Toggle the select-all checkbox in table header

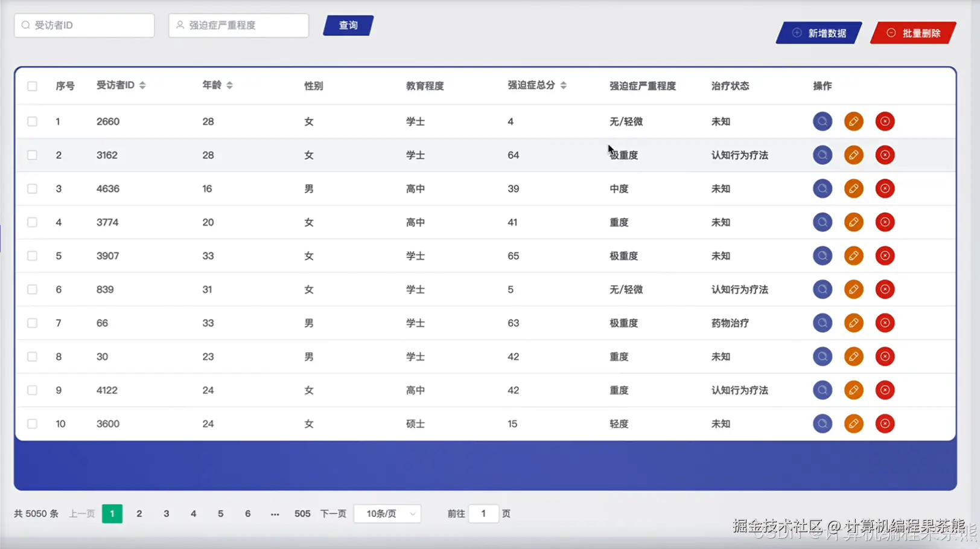[x=32, y=86]
